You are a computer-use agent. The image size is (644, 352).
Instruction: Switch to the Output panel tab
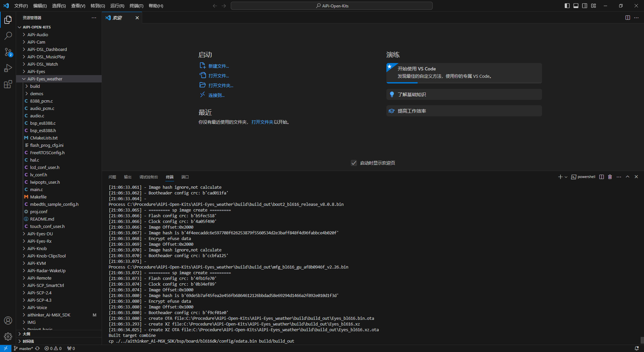click(128, 177)
